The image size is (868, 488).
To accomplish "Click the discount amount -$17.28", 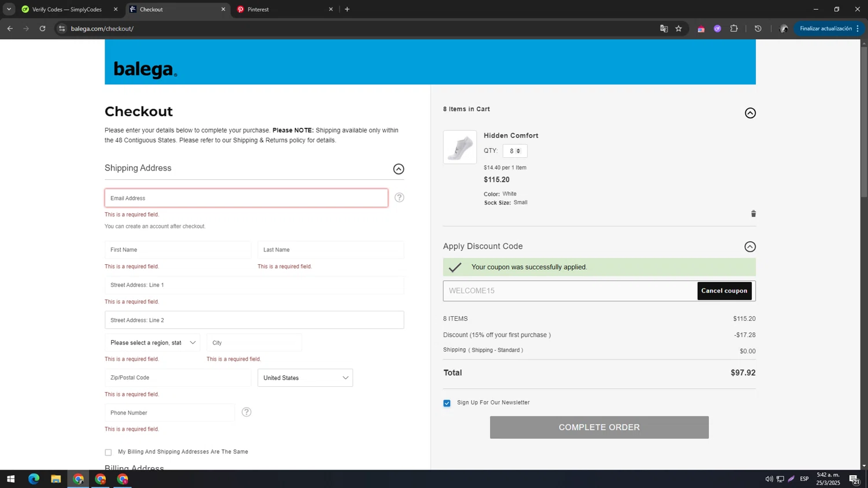I will [745, 335].
